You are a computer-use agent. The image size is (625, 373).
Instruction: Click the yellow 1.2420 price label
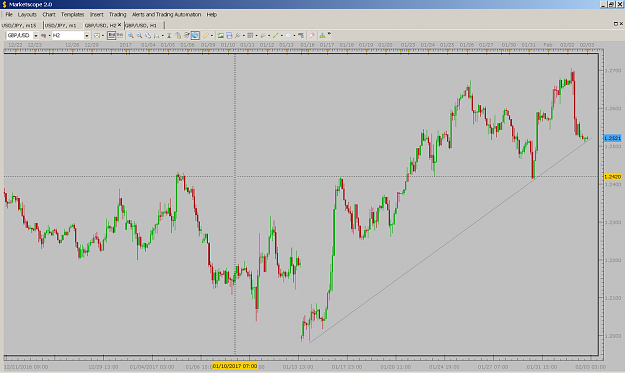point(612,177)
